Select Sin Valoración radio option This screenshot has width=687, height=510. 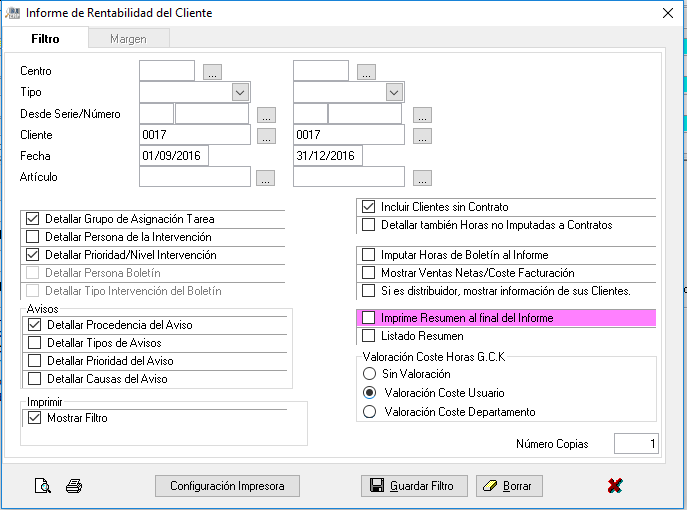[x=369, y=374]
